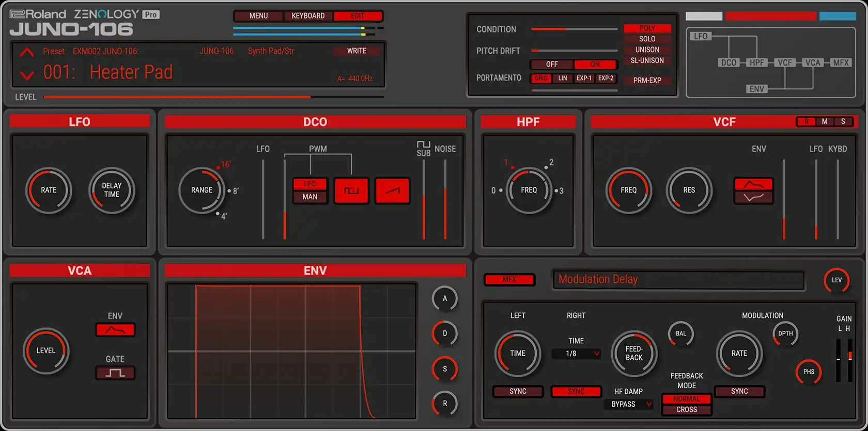Toggle the DCO sawtooth waveform button

393,190
